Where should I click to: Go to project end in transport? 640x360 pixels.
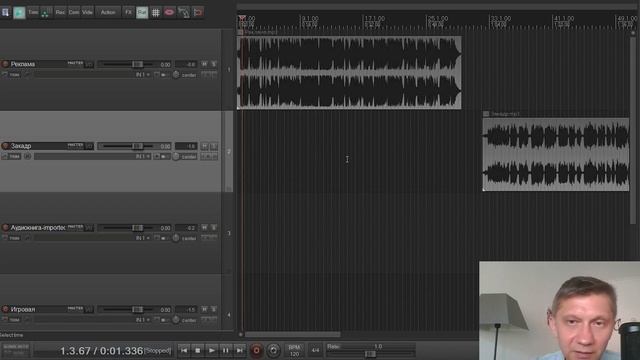(x=240, y=350)
